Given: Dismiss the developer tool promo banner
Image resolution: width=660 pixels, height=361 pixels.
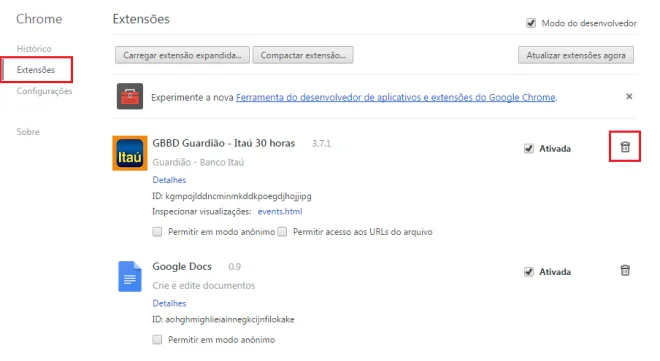Looking at the screenshot, I should tap(629, 96).
